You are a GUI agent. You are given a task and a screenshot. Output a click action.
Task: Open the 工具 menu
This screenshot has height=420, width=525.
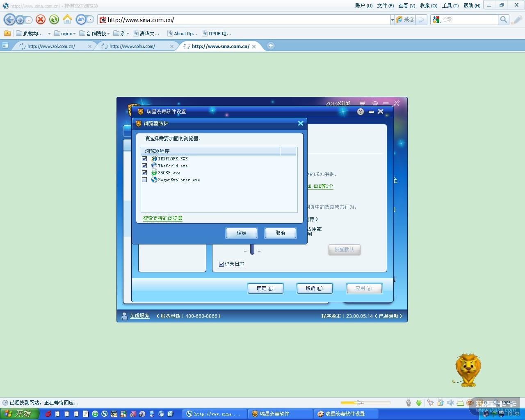[x=450, y=6]
